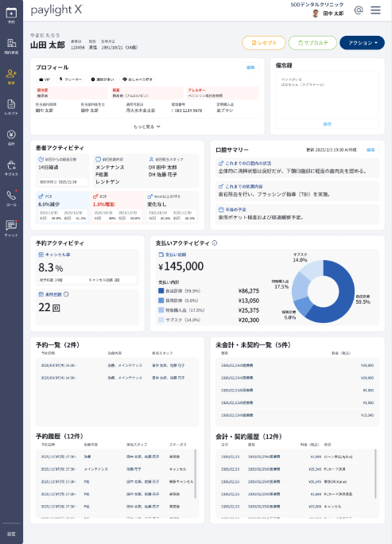Click the phone number 080 1234 5678
Screen dimensions: 392x544
coord(187,111)
